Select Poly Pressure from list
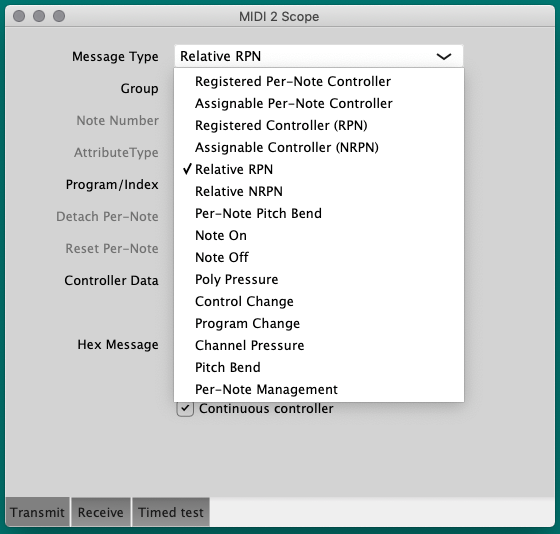Viewport: 560px width, 534px height. tap(319, 279)
